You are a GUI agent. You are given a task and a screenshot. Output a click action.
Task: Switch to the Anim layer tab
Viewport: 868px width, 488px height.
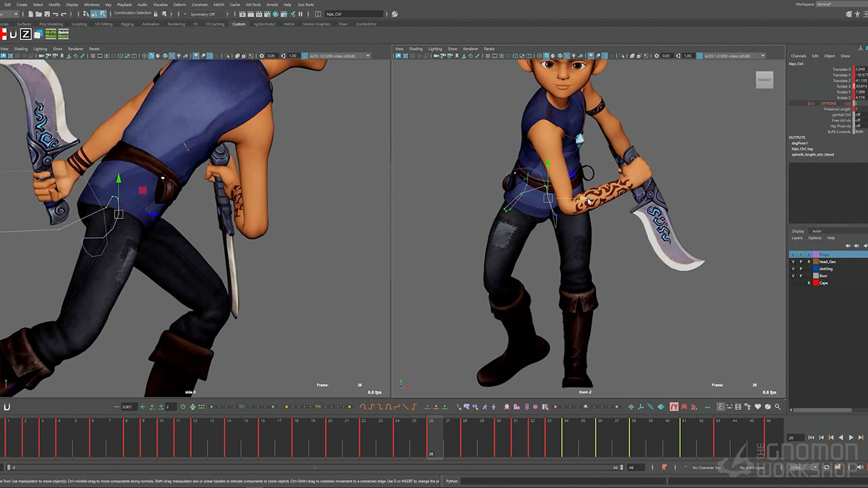coord(816,231)
